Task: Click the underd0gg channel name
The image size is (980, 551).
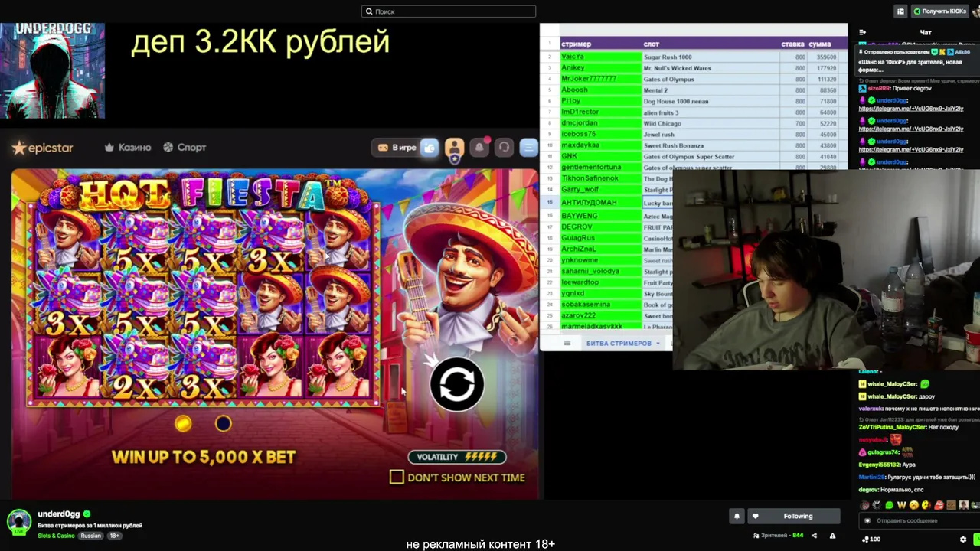Action: (59, 514)
